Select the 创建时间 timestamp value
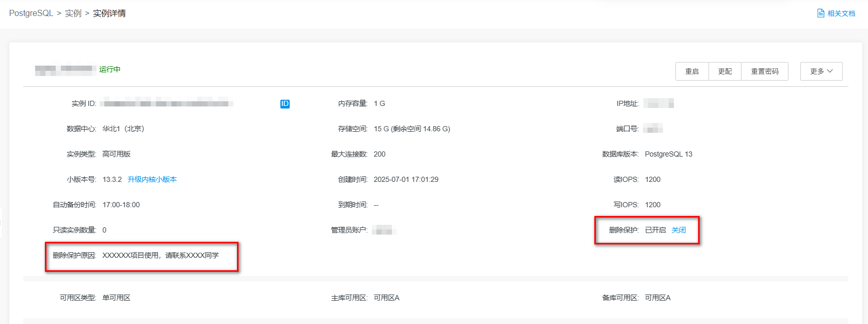868x324 pixels. [406, 179]
